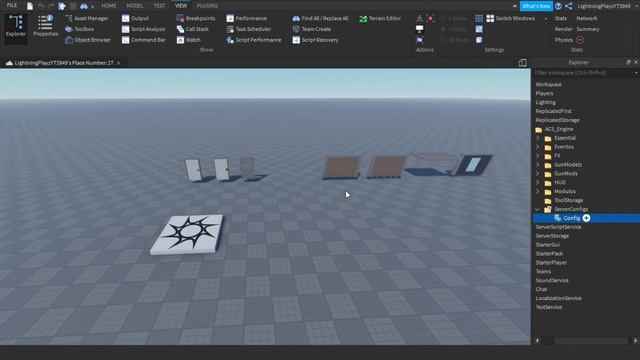Toggle Physics stats display

pos(564,40)
